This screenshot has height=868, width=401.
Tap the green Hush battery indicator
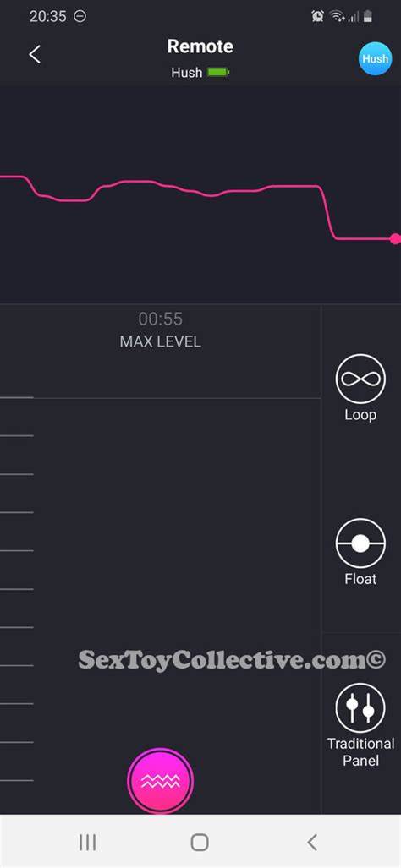pyautogui.click(x=218, y=72)
